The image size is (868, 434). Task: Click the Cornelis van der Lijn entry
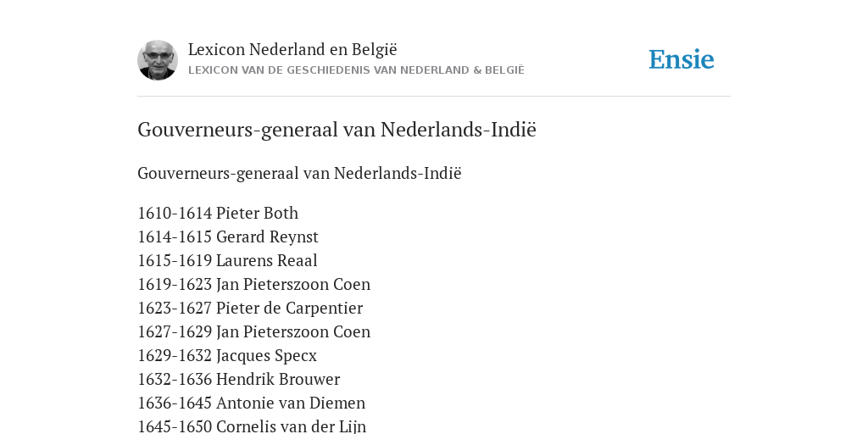[x=292, y=426]
